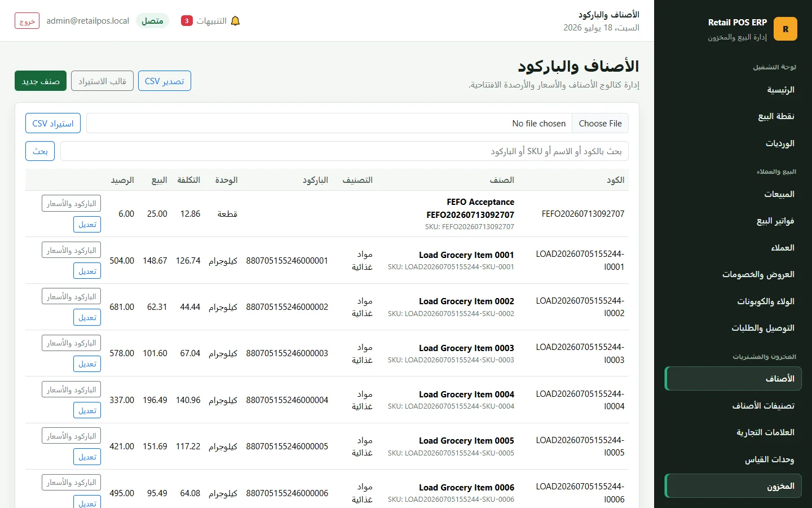Viewport: 812px width, 508px height.
Task: Open the red notification count badge 3
Action: tap(187, 21)
